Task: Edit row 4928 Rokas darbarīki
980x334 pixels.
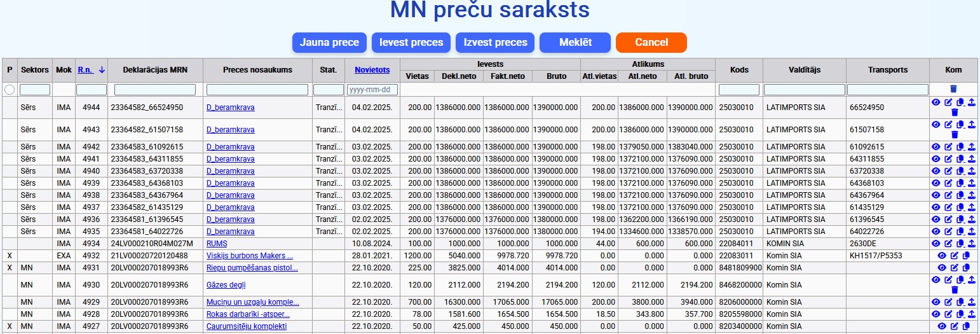Action: point(948,314)
